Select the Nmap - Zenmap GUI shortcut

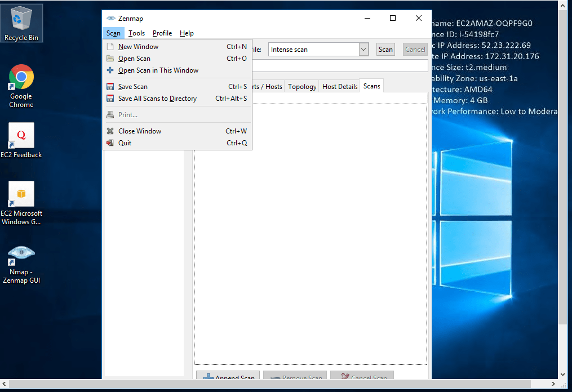point(21,262)
